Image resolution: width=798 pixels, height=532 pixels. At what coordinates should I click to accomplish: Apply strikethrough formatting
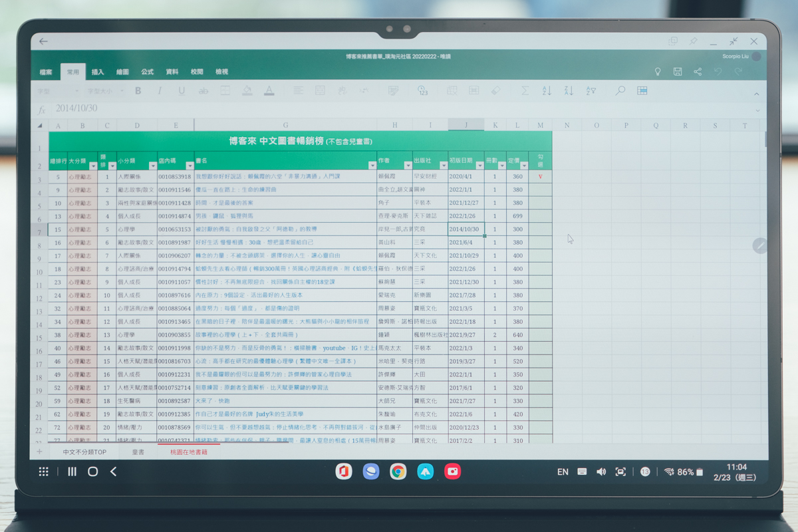pos(203,90)
